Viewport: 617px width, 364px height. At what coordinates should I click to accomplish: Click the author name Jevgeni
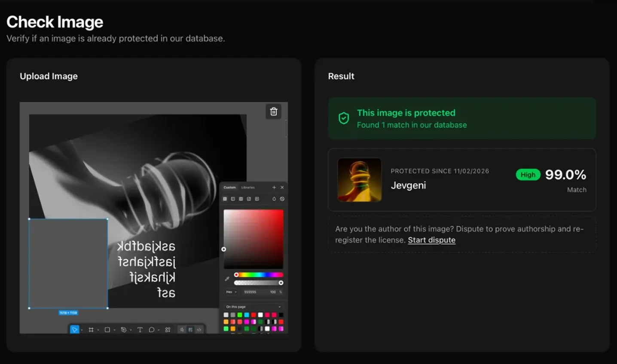pos(408,185)
